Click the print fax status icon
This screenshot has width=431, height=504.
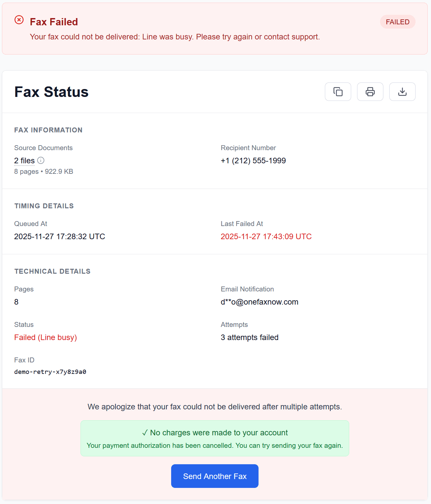[370, 92]
